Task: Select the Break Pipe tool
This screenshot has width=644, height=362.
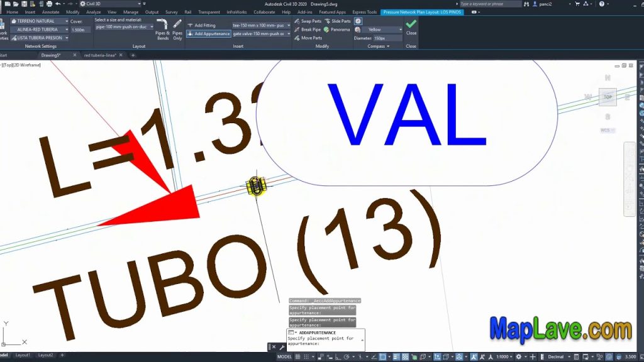Action: pyautogui.click(x=311, y=30)
